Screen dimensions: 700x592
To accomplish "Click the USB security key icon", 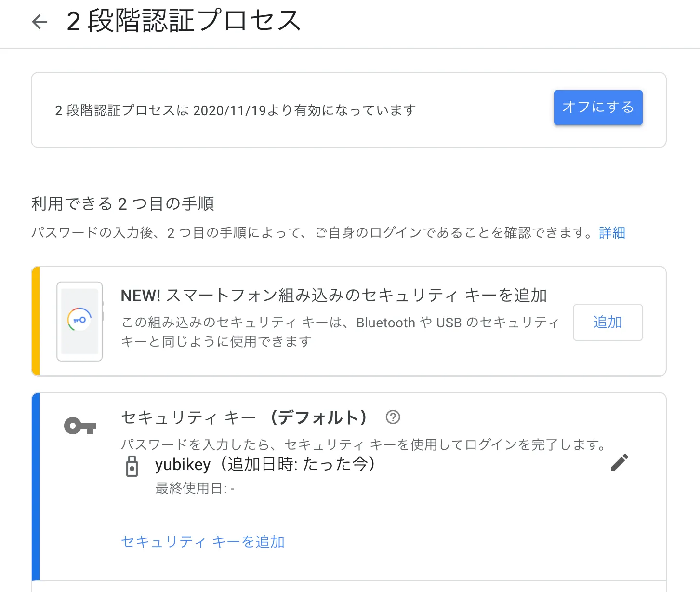I will click(x=132, y=466).
